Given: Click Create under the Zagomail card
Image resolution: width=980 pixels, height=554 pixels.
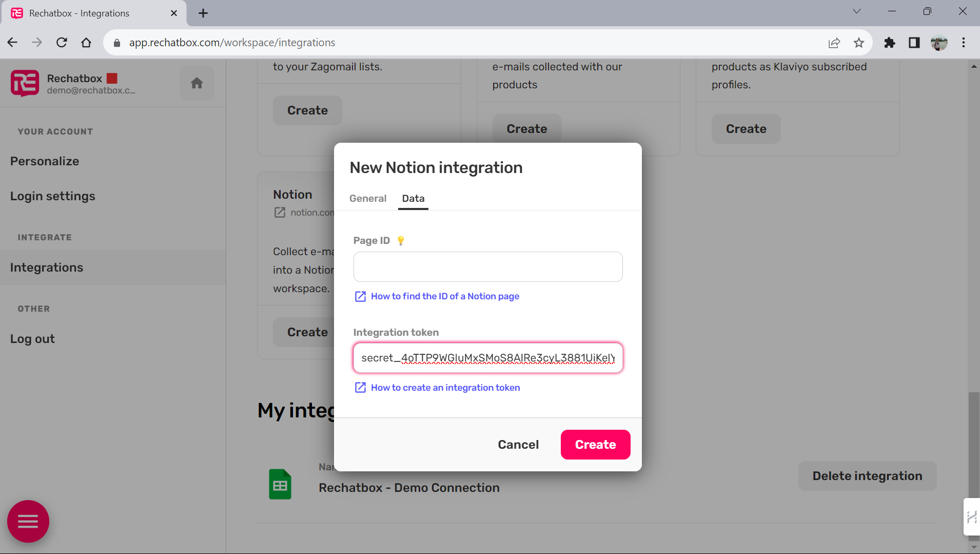Looking at the screenshot, I should point(307,110).
